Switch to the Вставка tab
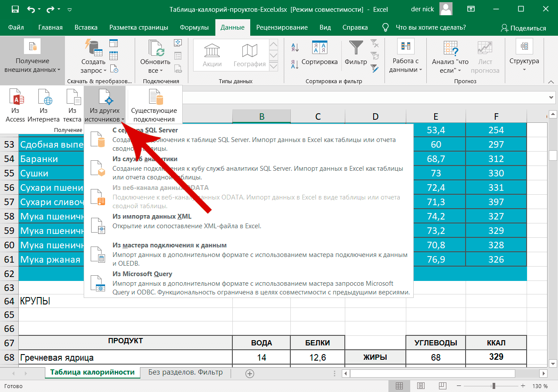This screenshot has height=392, width=558. pos(86,27)
